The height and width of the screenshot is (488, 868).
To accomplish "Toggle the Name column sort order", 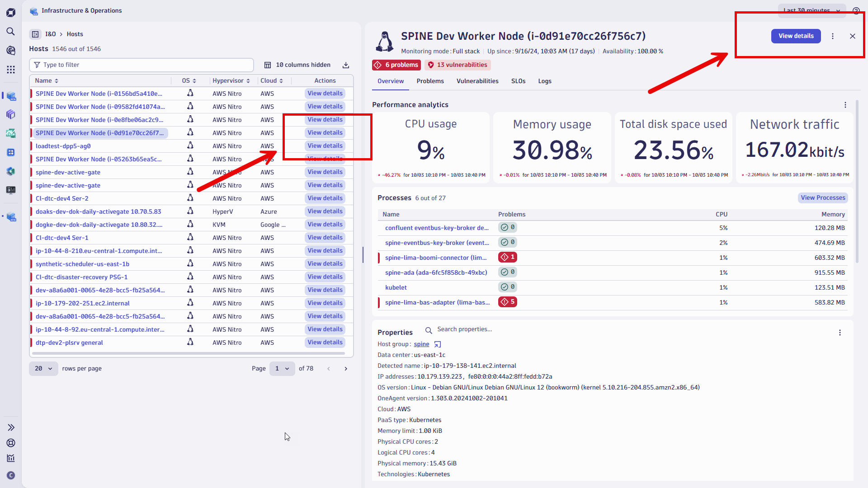I will coord(56,80).
